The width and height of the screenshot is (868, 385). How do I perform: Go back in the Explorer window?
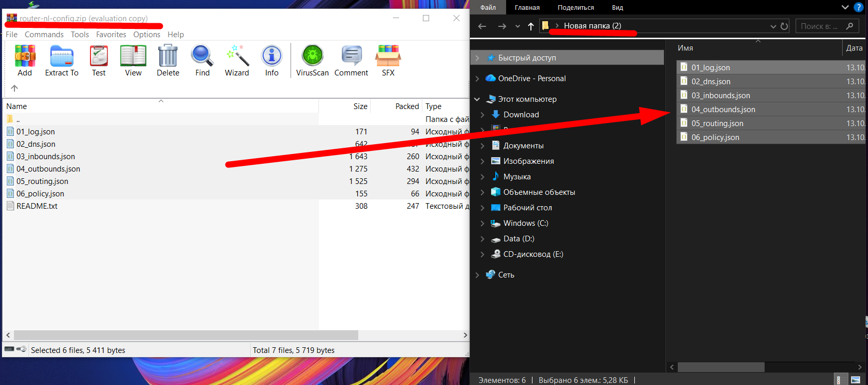(482, 26)
